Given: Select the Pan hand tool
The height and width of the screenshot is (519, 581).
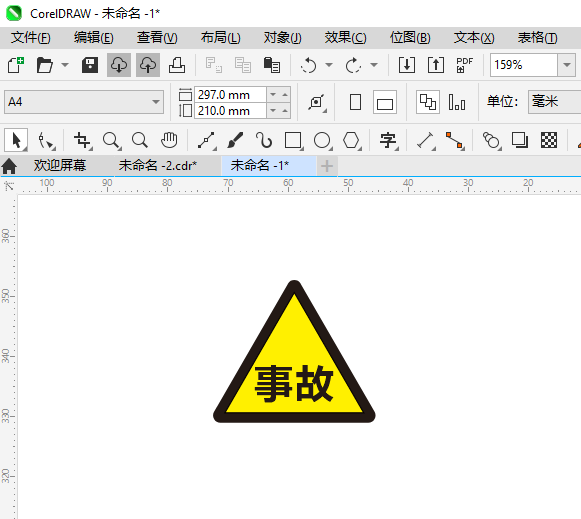Looking at the screenshot, I should [169, 140].
